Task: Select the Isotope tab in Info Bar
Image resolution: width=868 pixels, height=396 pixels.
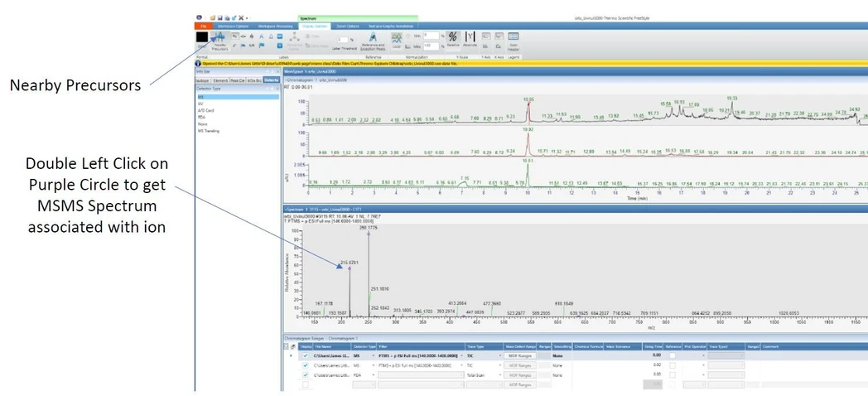Action: (x=203, y=80)
